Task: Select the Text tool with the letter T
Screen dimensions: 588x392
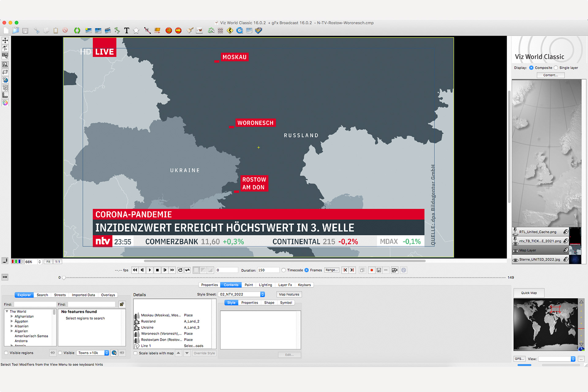Action: (x=127, y=31)
